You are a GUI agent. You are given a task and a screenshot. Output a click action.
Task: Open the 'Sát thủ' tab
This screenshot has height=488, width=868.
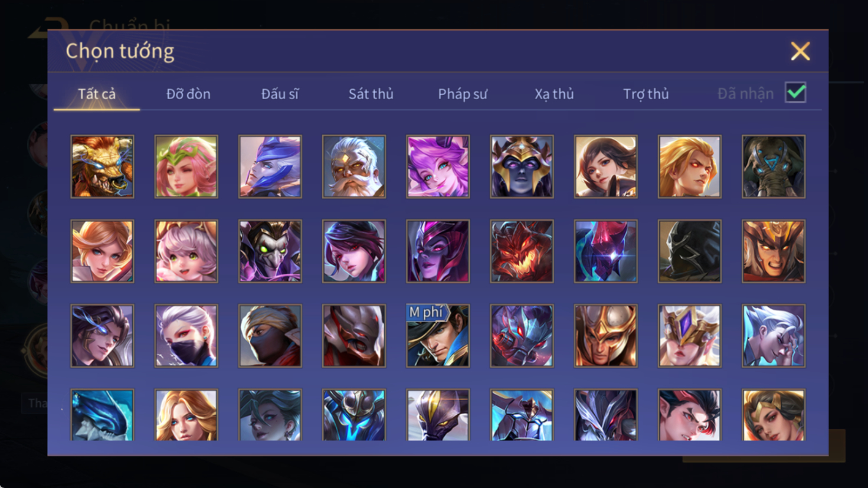point(371,94)
